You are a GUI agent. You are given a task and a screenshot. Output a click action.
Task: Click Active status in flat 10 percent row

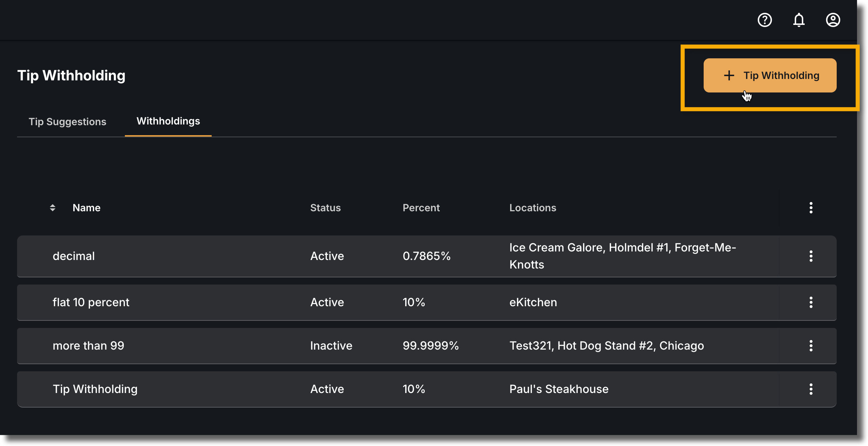(327, 302)
